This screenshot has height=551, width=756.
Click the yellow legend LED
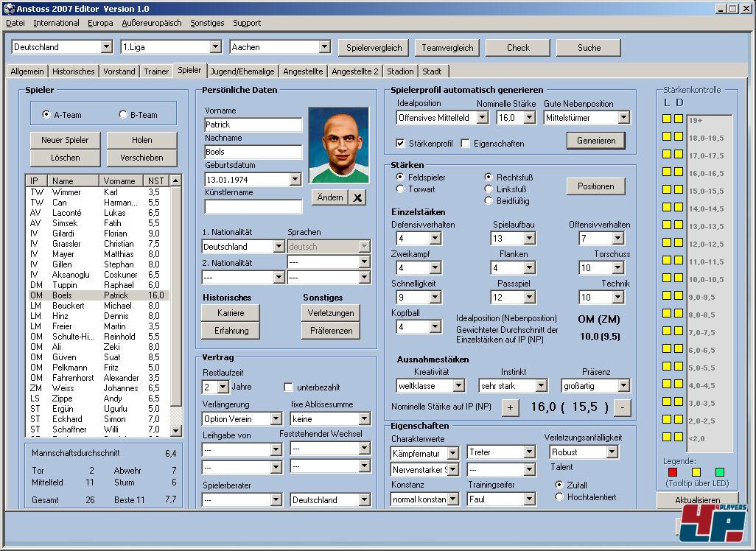pyautogui.click(x=696, y=471)
